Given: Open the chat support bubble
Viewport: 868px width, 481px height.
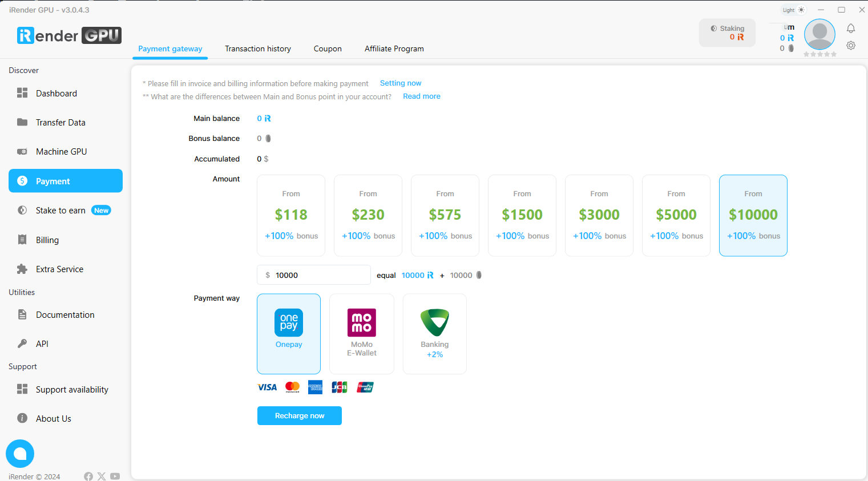Looking at the screenshot, I should click(x=20, y=454).
